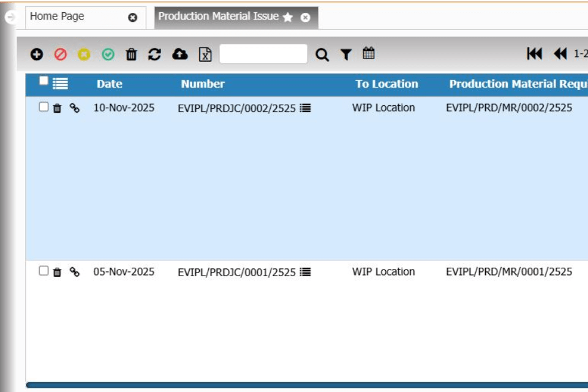
Task: Close the Production Material Issue tab
Action: pyautogui.click(x=305, y=18)
